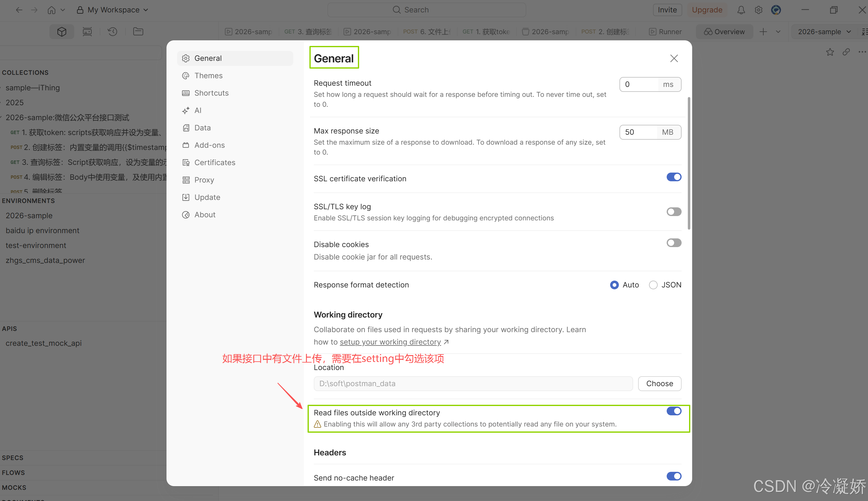Click the Location path field
Viewport: 868px width, 501px height.
tap(473, 384)
